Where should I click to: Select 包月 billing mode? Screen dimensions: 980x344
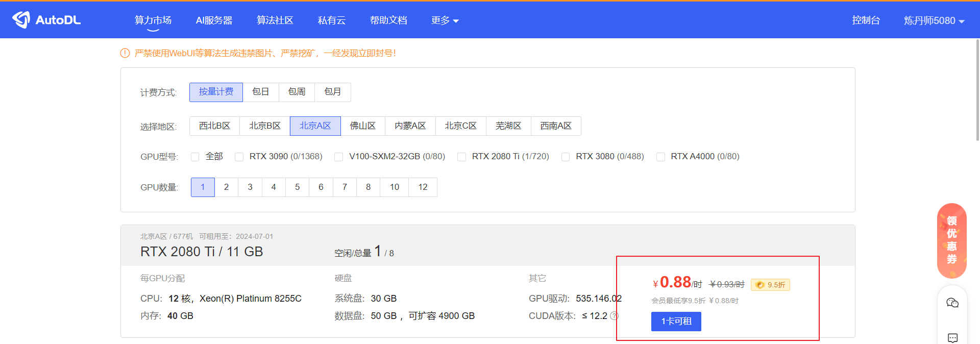[333, 92]
